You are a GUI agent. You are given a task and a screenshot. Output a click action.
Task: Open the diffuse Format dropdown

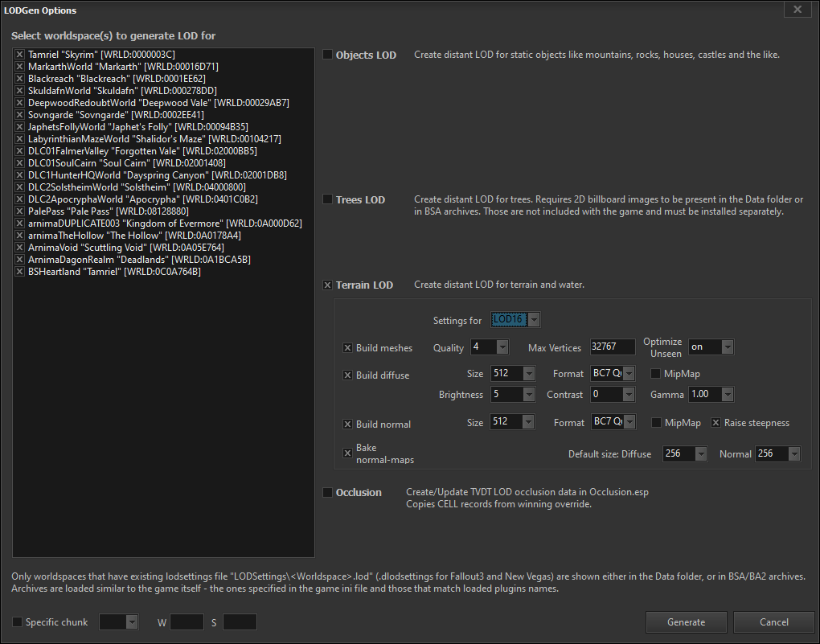tap(613, 374)
